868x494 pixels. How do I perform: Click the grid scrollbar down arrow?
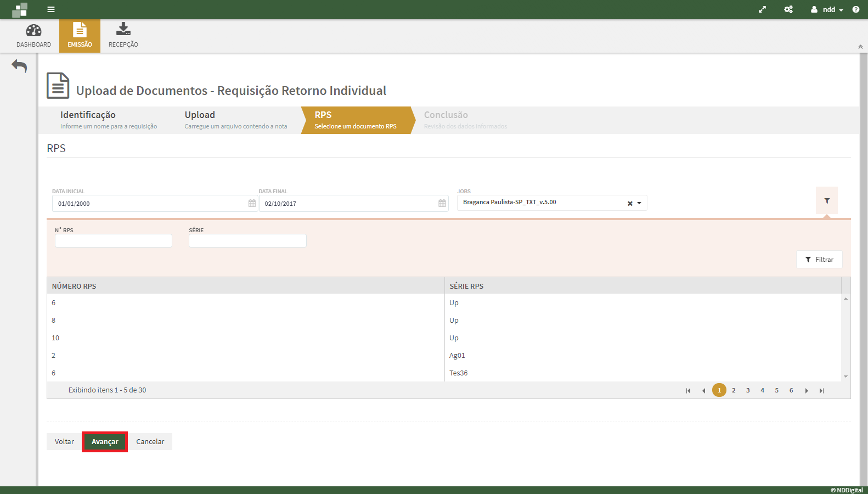tap(846, 377)
